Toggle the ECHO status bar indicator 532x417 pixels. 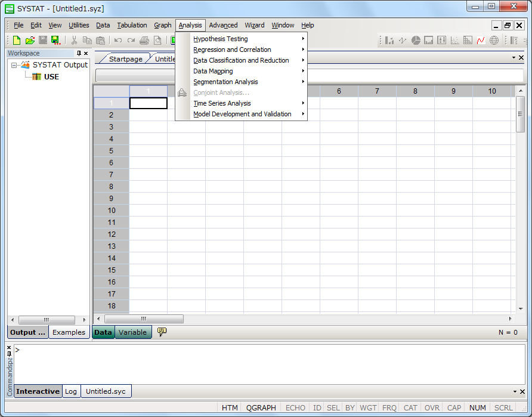(295, 408)
